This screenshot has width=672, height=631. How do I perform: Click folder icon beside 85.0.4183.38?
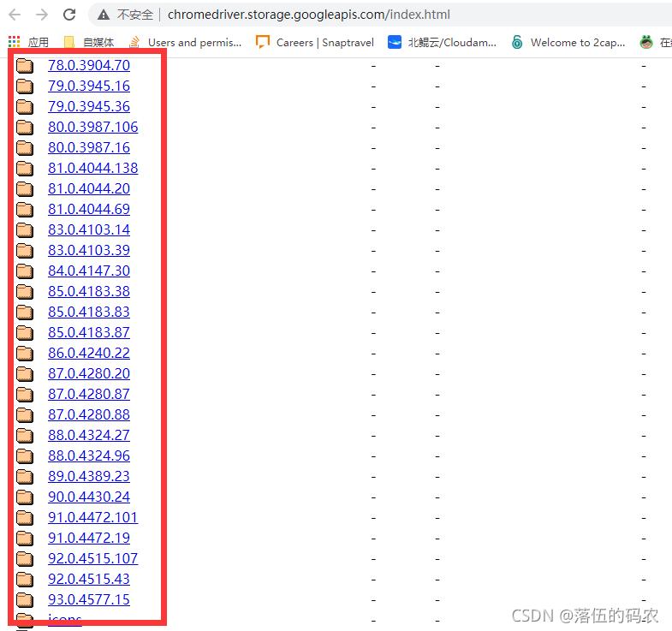(x=25, y=292)
